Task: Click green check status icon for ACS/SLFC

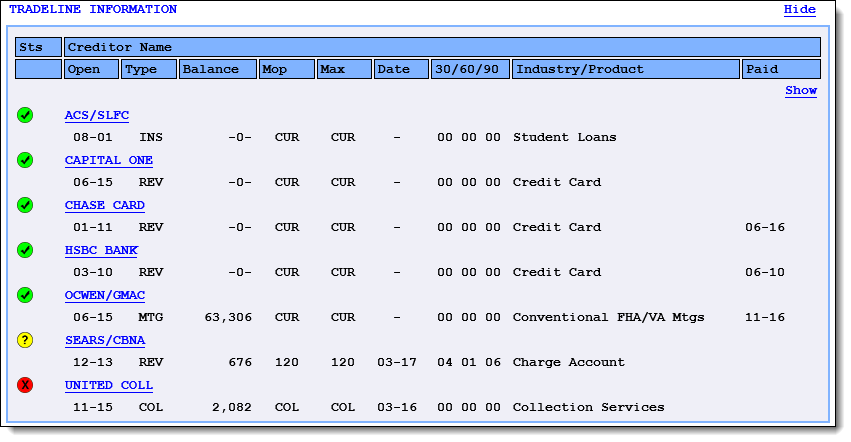Action: point(25,115)
